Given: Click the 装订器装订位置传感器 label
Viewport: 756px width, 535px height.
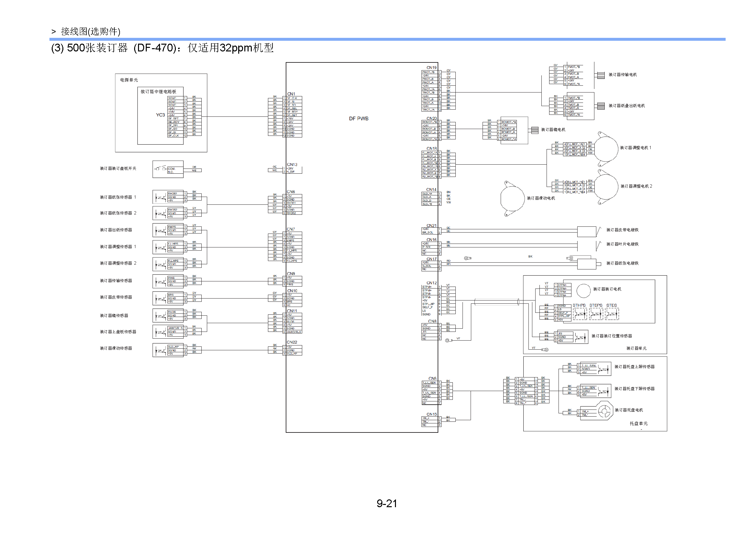Looking at the screenshot, I should tap(612, 336).
